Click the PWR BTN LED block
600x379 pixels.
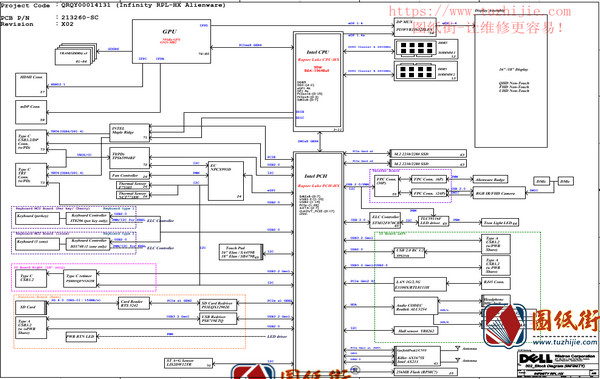pos(81,337)
